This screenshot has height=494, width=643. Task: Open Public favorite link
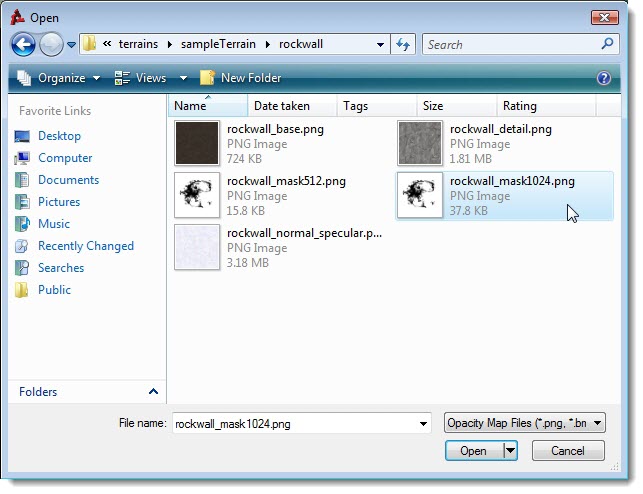pos(54,290)
